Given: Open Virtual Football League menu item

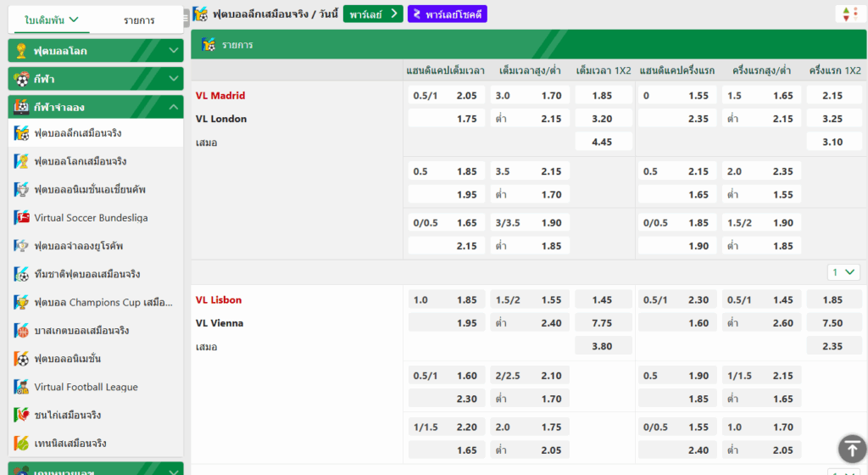Looking at the screenshot, I should 96,387.
